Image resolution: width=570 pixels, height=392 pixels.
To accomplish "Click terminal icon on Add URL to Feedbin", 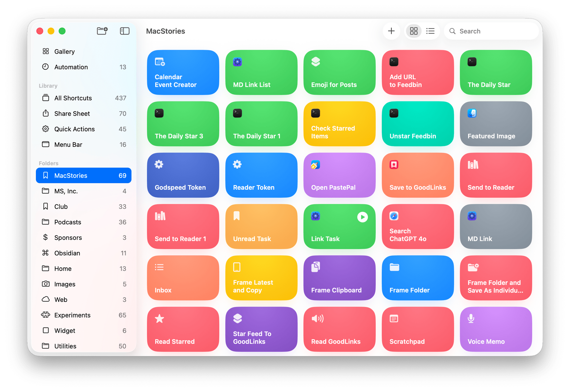I will [x=394, y=62].
